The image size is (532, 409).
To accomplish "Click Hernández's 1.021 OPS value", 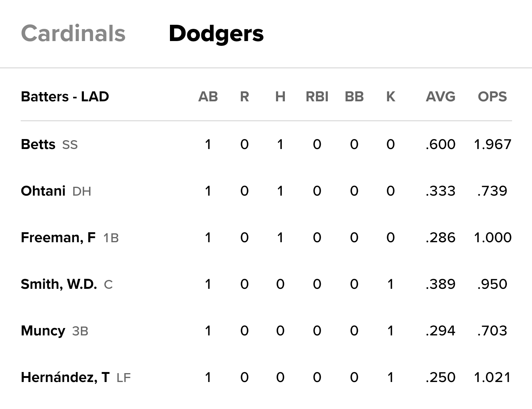I will (492, 377).
